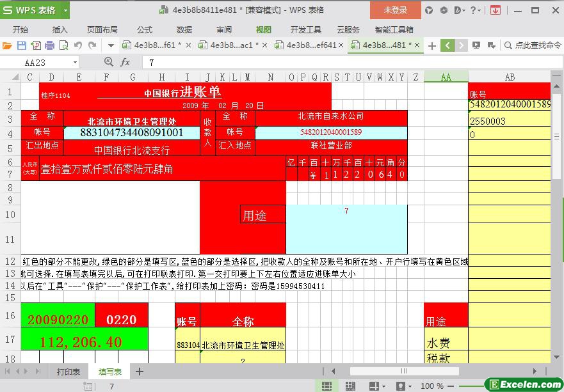Click the zoom out minus button
The width and height of the screenshot is (564, 392).
click(x=452, y=386)
